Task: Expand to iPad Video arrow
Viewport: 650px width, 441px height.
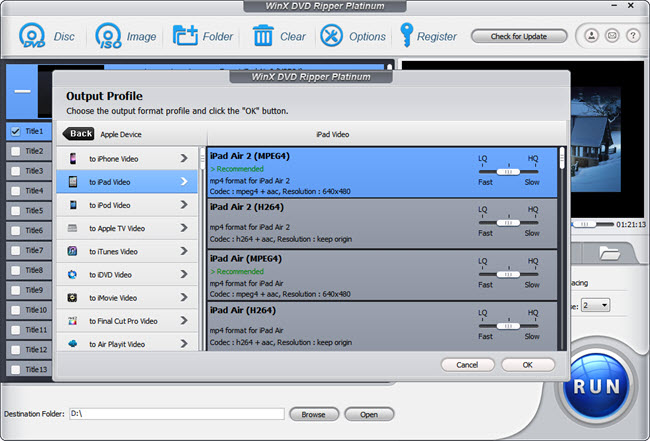Action: pos(184,182)
